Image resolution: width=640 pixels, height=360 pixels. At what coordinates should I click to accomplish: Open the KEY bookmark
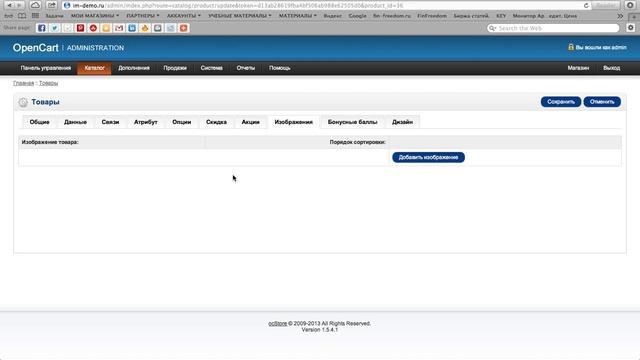501,16
